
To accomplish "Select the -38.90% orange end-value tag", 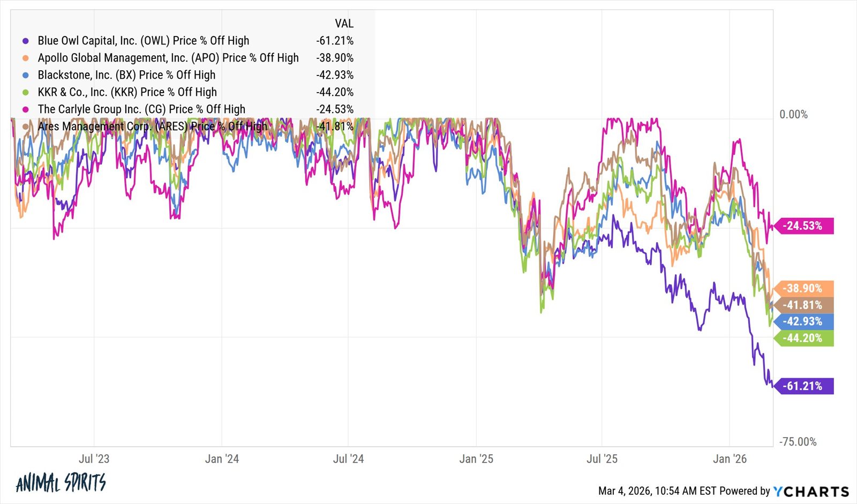I will [x=803, y=288].
